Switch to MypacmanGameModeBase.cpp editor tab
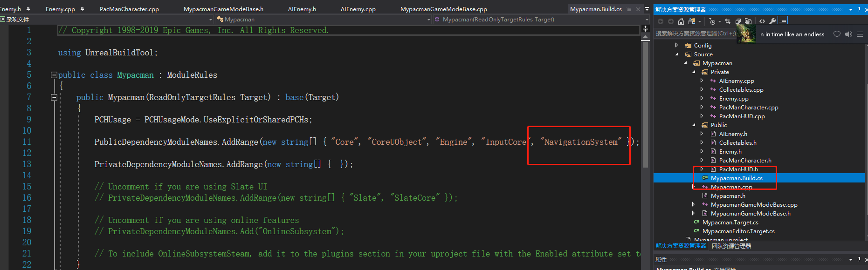The width and height of the screenshot is (868, 270). click(x=443, y=9)
